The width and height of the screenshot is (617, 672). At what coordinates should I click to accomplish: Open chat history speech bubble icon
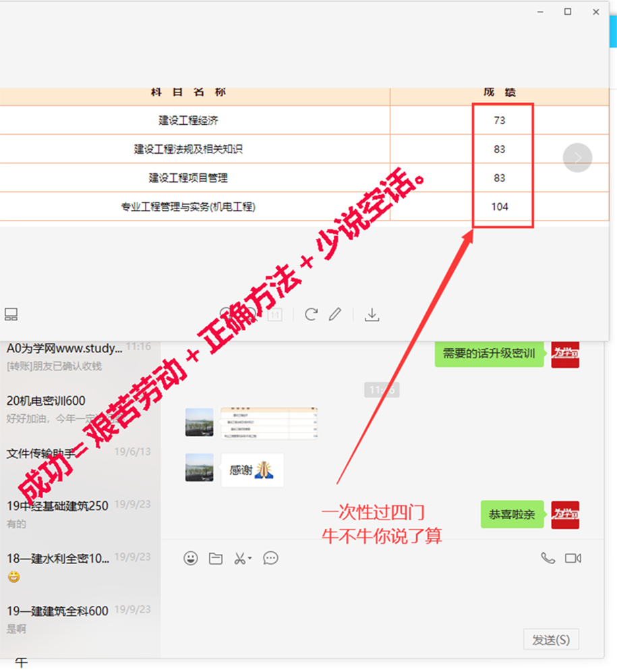(x=271, y=558)
